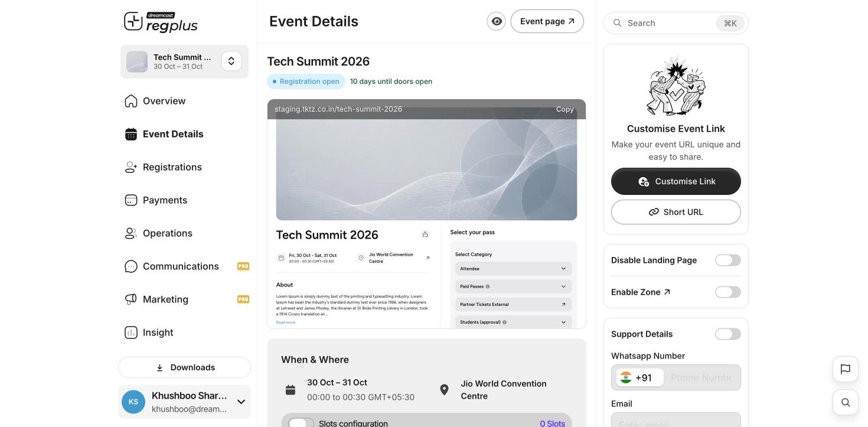Click the Downloads button

click(184, 367)
